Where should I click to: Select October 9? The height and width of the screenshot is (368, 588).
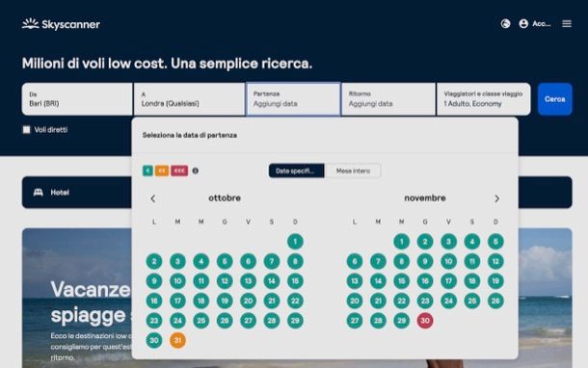pos(154,281)
